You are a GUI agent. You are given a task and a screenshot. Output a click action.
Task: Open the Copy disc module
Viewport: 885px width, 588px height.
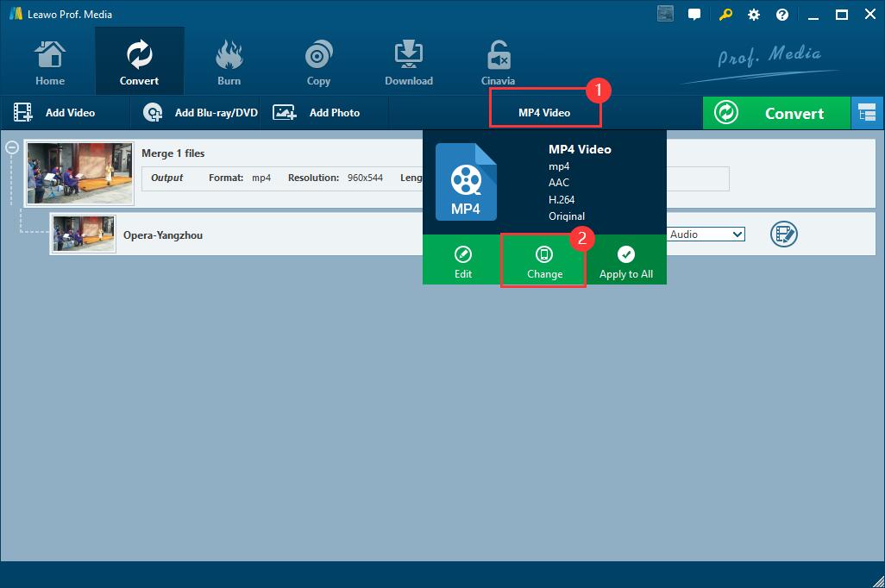[x=318, y=64]
